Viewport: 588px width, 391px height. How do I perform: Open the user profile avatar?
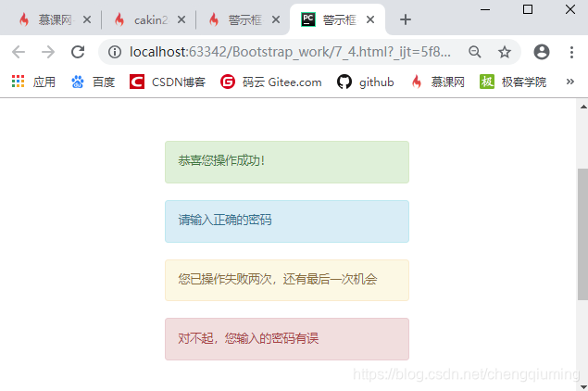coord(542,52)
